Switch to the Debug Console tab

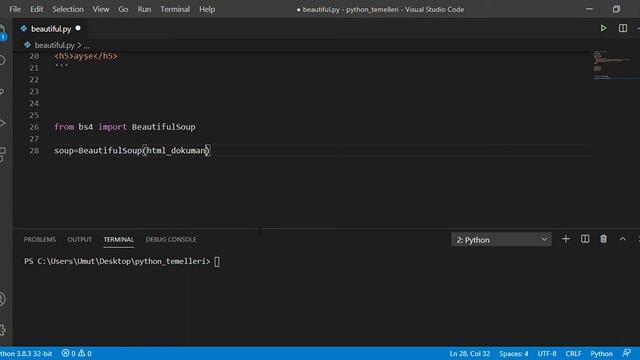coord(171,240)
